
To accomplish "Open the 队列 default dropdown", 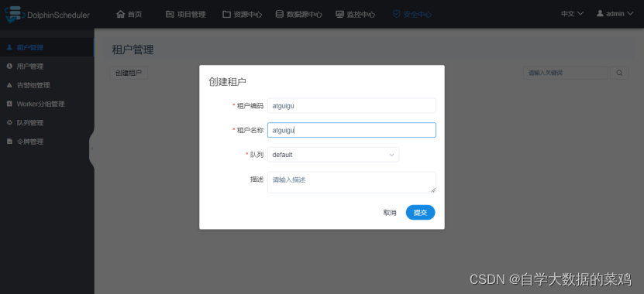I will [x=333, y=155].
